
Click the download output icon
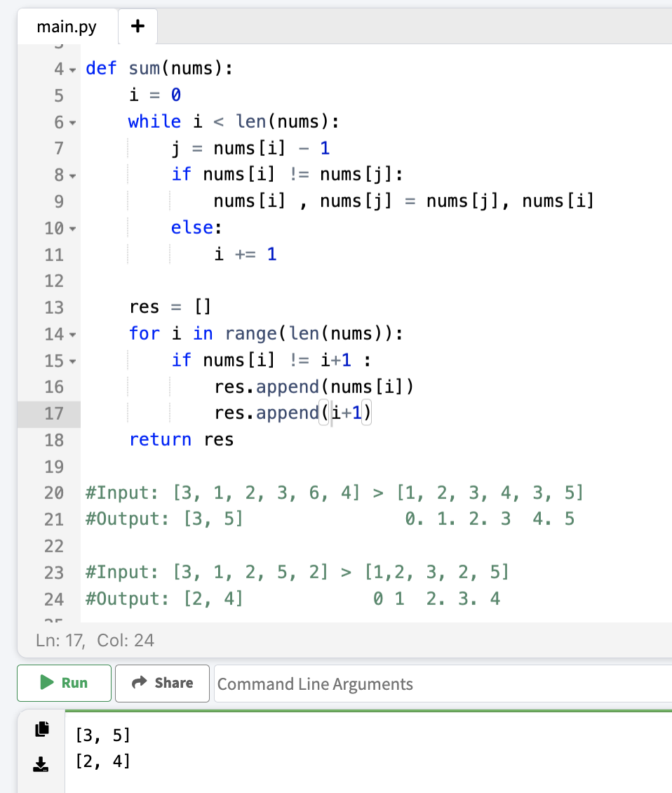pyautogui.click(x=42, y=764)
